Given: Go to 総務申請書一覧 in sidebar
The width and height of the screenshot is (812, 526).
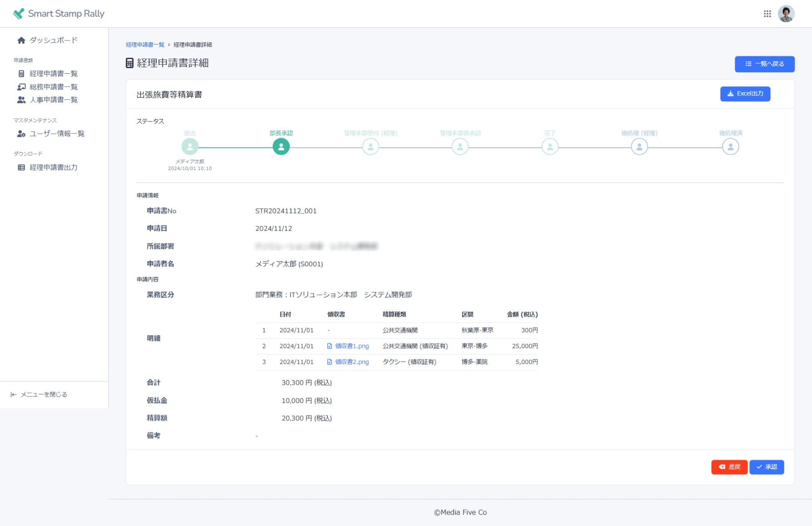Looking at the screenshot, I should 53,87.
